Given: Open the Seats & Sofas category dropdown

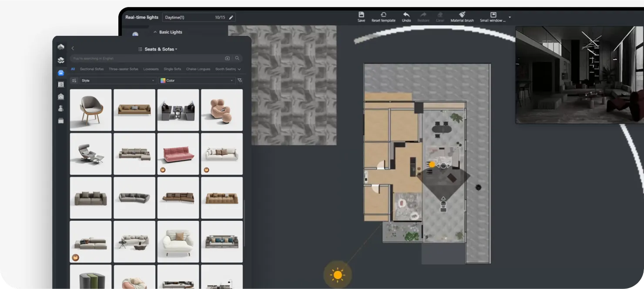Looking at the screenshot, I should (x=158, y=49).
